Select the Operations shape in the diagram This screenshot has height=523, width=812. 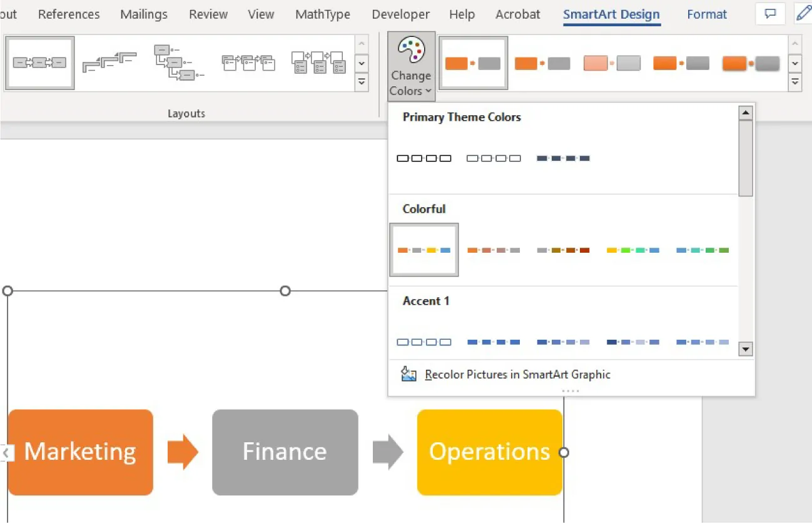[489, 452]
